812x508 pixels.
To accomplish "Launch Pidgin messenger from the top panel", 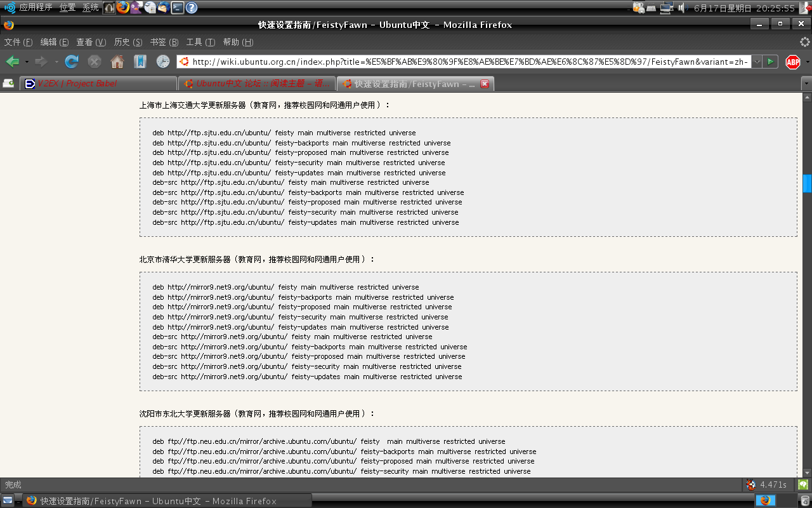I will click(136, 8).
